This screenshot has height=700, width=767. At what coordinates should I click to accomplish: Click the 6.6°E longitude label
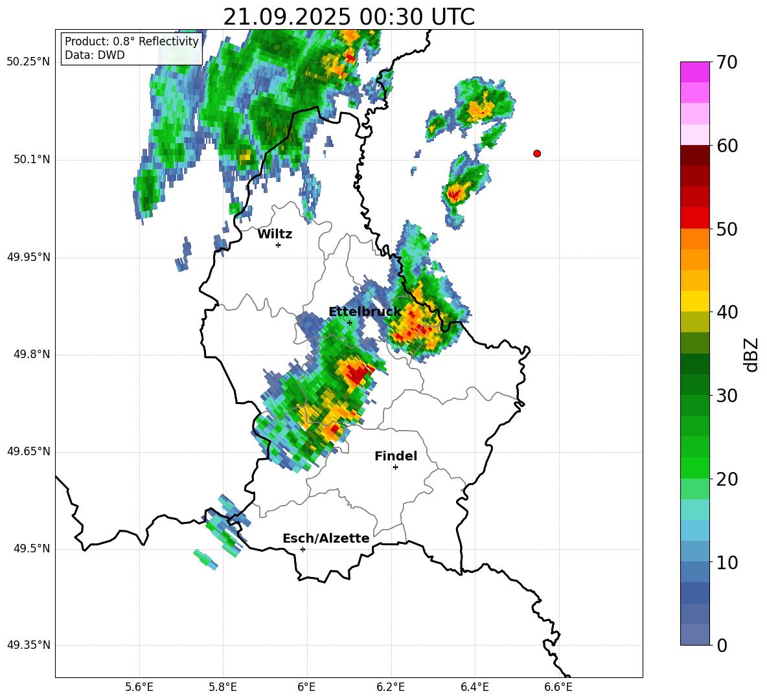(558, 687)
